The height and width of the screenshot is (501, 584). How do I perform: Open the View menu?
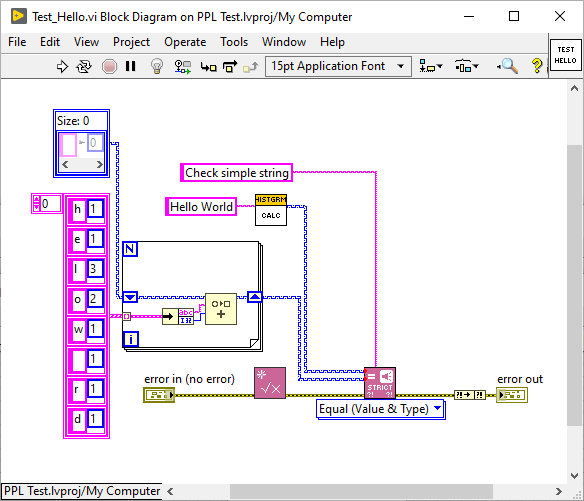(x=86, y=42)
